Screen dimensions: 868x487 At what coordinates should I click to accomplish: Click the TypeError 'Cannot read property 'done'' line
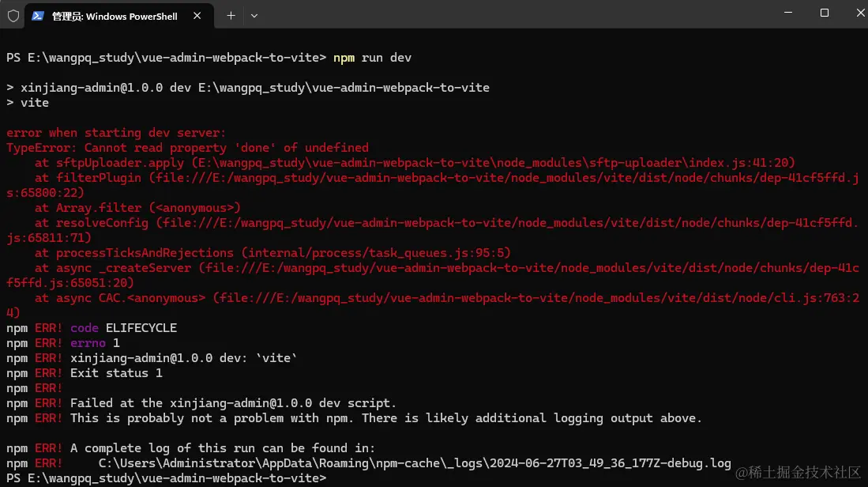[187, 148]
